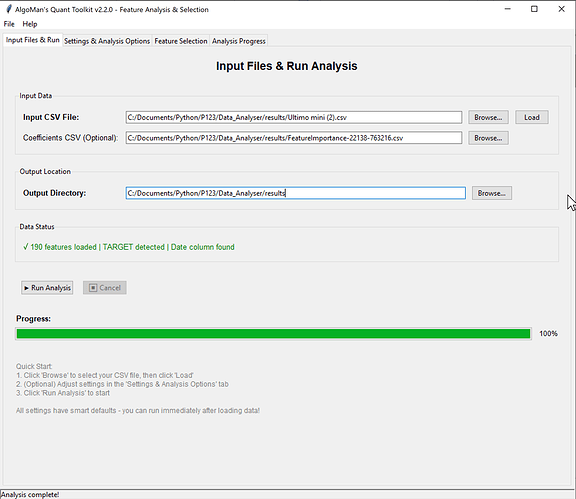Switch to the Analysis Progress tab
The width and height of the screenshot is (576, 499).
[239, 41]
